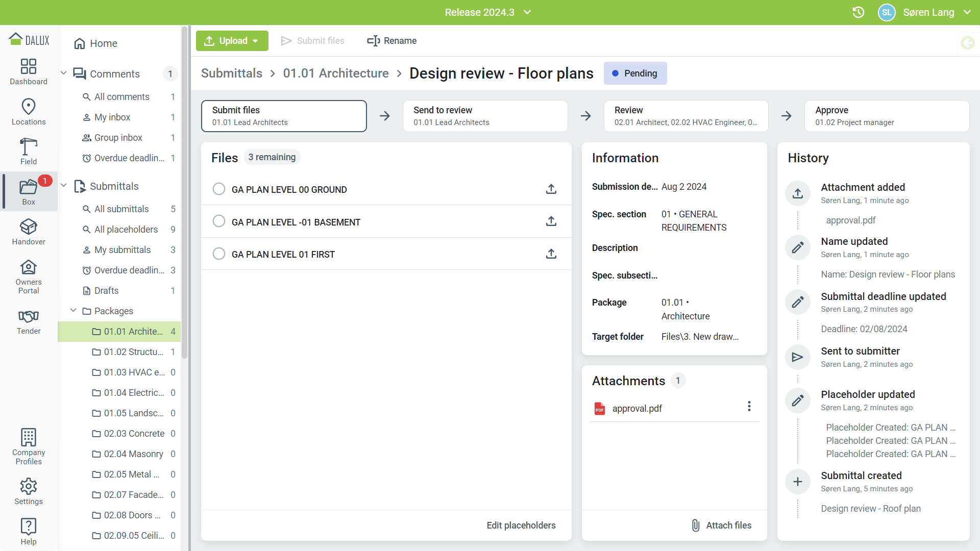Select the Review workflow step
The image size is (980, 551).
coord(685,116)
